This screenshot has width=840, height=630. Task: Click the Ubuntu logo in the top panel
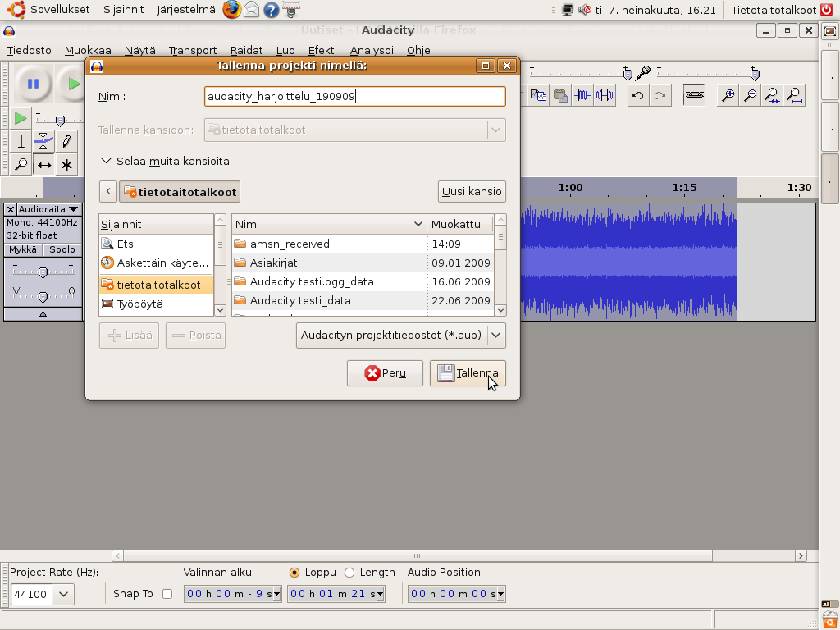point(16,10)
